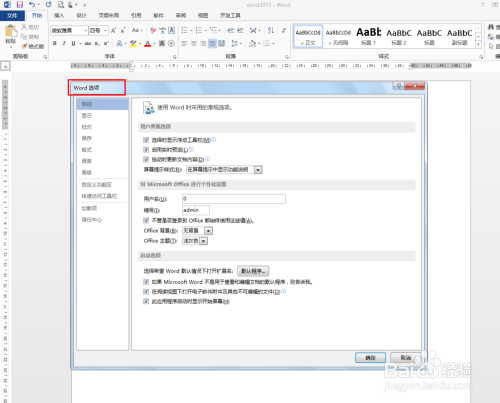Screen dimensions: 500x403
Task: Switch to Developer ribbon tab
Action: (x=230, y=15)
